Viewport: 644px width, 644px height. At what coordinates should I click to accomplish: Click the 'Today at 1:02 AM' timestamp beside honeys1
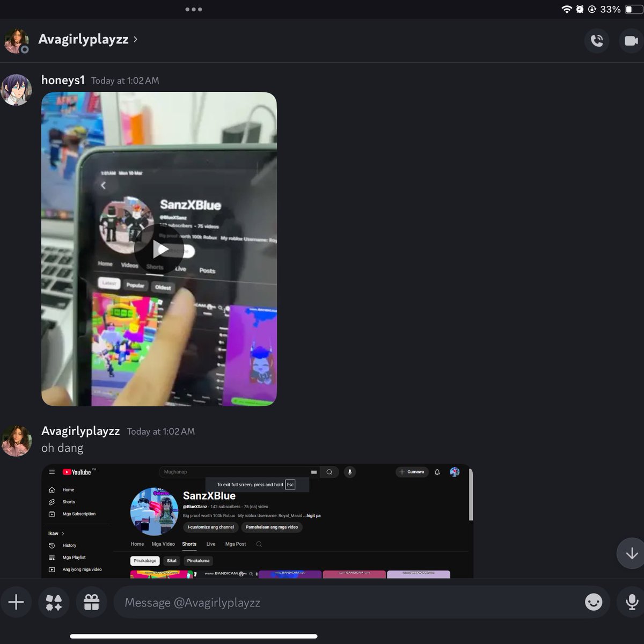click(125, 80)
